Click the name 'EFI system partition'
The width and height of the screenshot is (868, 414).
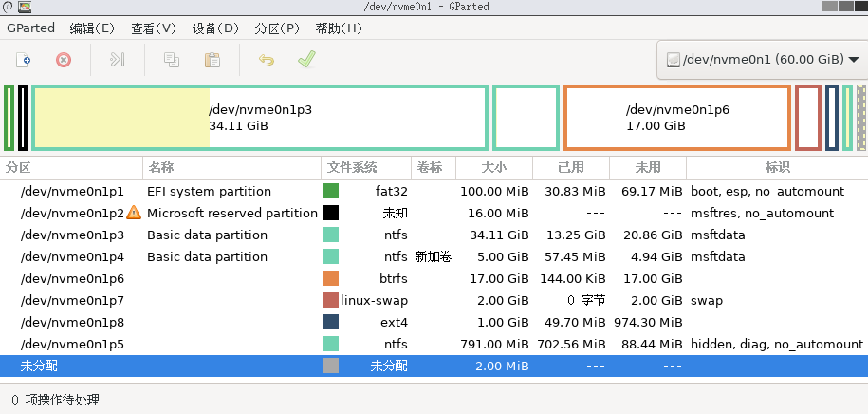coord(210,191)
